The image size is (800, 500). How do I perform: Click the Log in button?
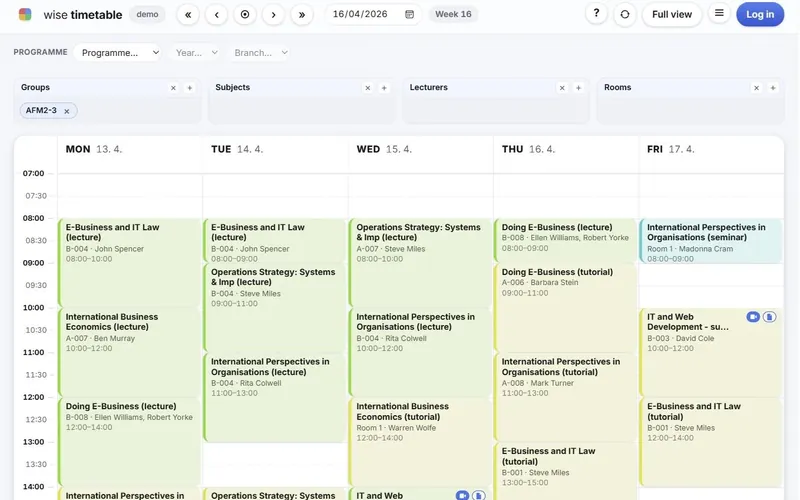pos(760,14)
